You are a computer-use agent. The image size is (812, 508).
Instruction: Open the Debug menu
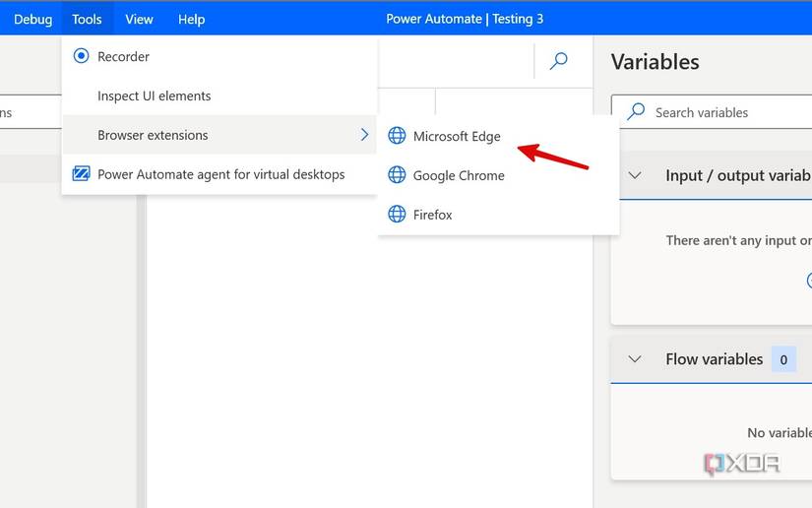point(32,19)
